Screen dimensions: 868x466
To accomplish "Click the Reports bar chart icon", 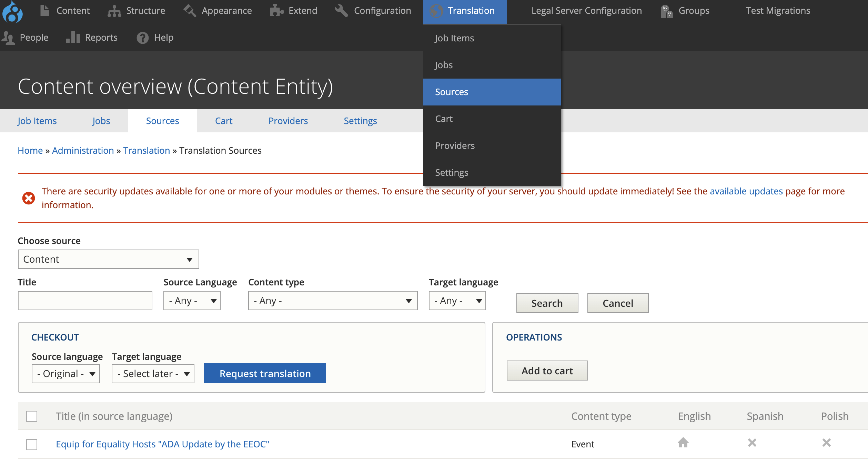I will click(x=73, y=37).
